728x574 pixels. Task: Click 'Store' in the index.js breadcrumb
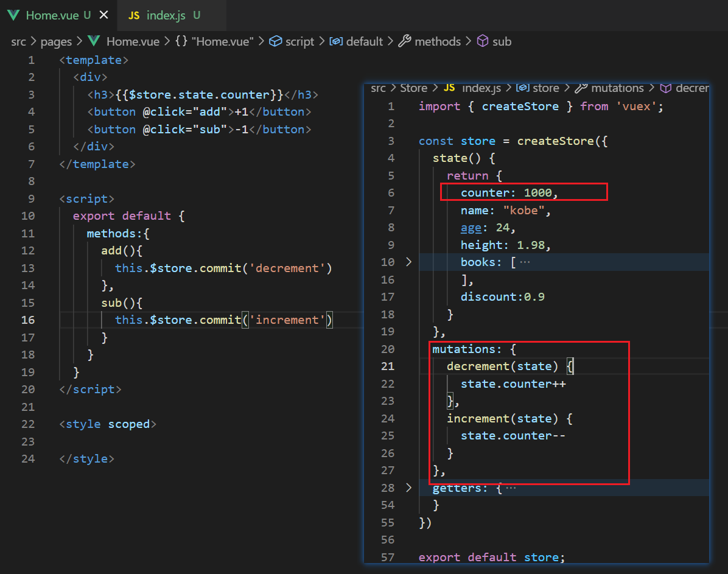point(413,88)
